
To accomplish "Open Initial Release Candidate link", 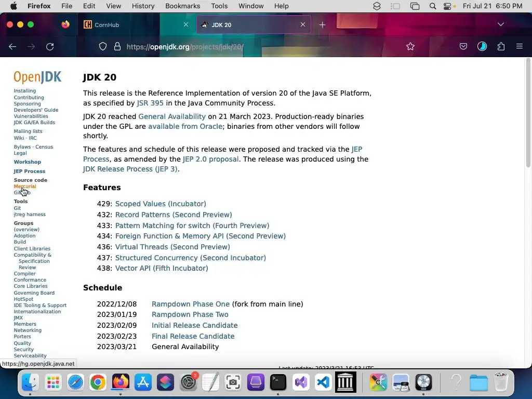I will click(194, 325).
